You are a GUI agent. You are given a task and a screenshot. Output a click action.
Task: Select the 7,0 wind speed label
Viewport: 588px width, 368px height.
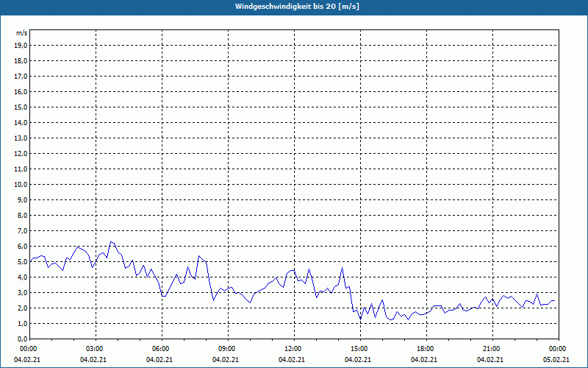tap(22, 230)
